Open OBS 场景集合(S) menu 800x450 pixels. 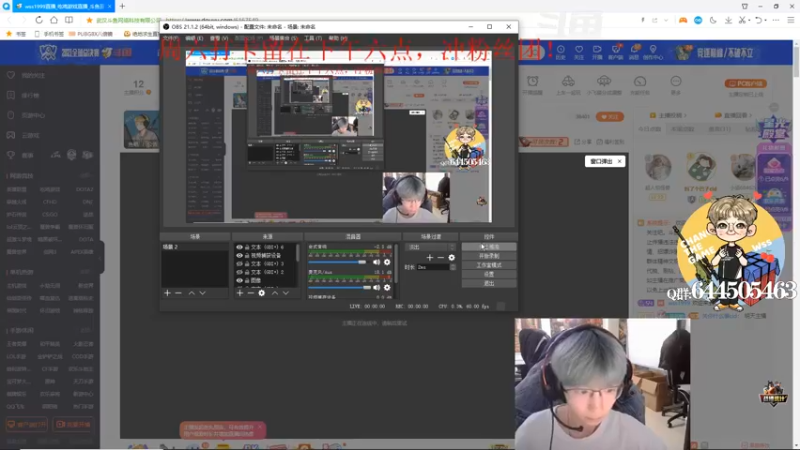click(283, 38)
